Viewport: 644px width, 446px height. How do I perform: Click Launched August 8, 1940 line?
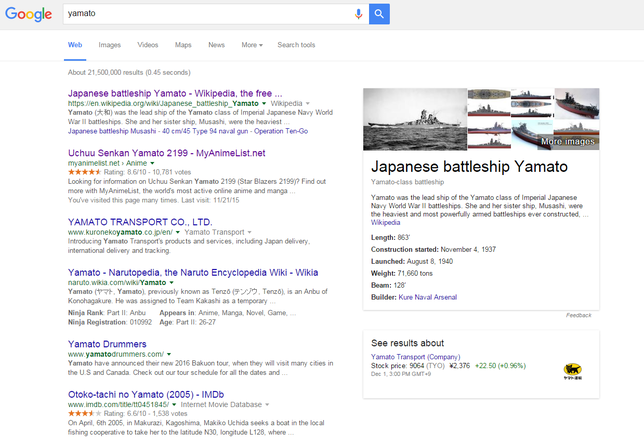pyautogui.click(x=412, y=261)
